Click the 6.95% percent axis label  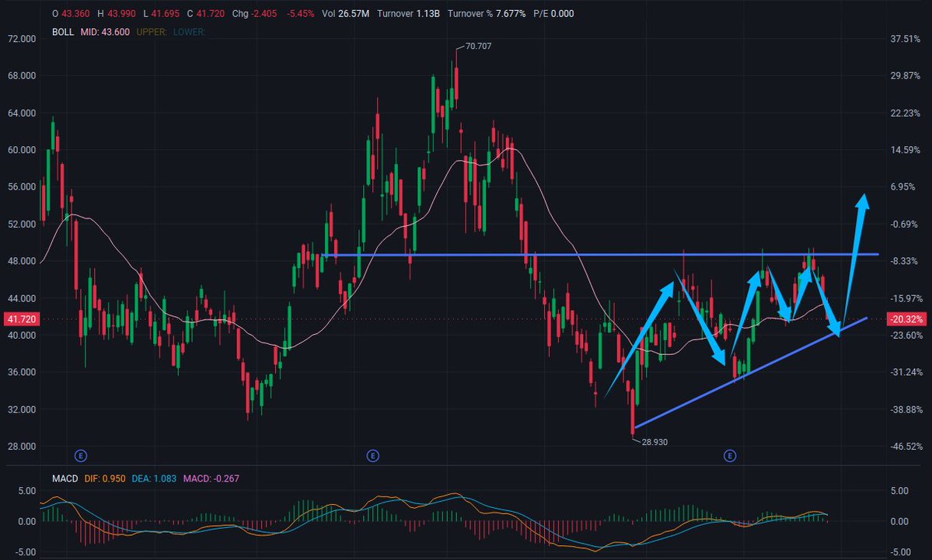pos(903,187)
